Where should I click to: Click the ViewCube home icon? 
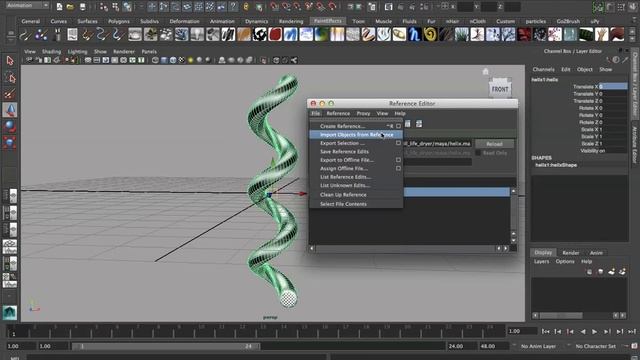[x=485, y=72]
